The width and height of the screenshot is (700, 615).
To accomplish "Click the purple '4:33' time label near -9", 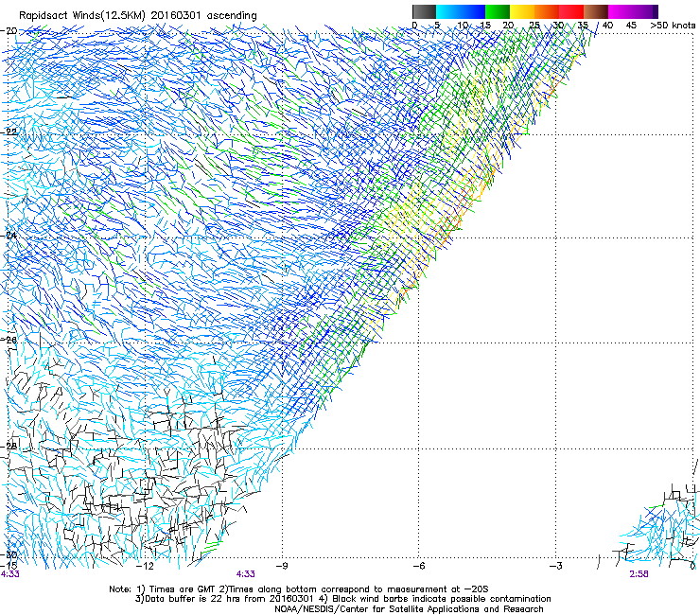I will point(246,574).
